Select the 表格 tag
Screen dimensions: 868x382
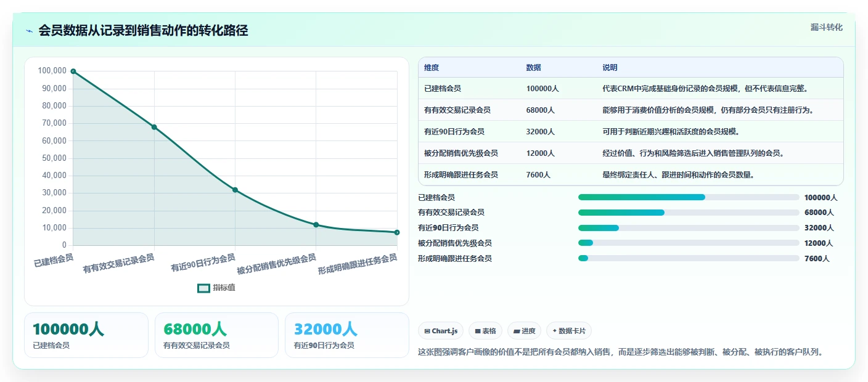point(485,331)
